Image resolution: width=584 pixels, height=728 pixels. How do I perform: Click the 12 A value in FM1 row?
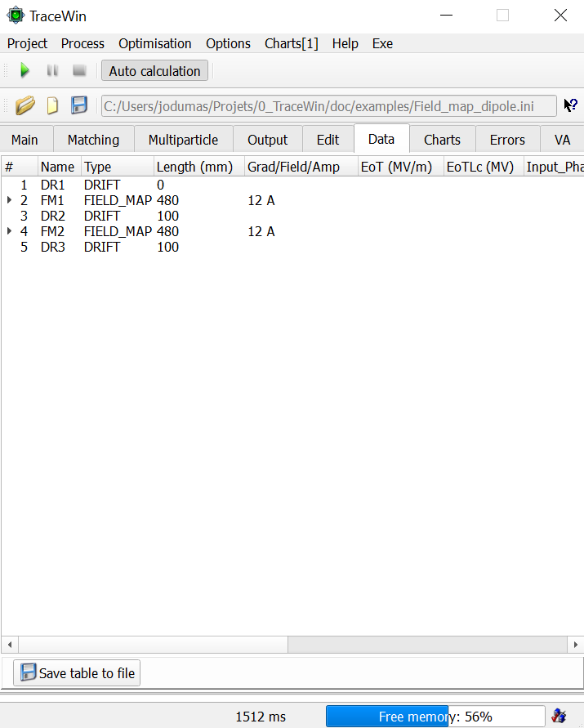pos(261,200)
